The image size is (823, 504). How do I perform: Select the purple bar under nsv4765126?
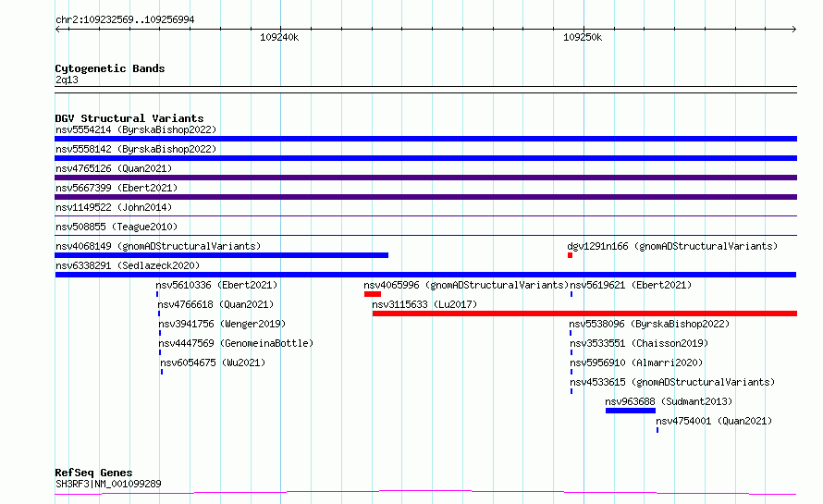coord(425,178)
